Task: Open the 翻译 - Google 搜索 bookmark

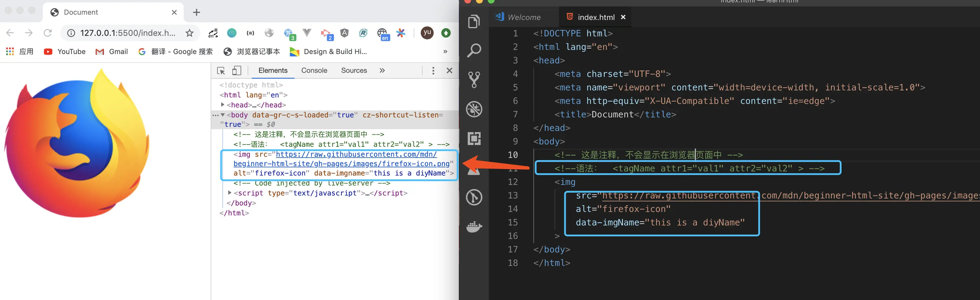Action: (175, 51)
